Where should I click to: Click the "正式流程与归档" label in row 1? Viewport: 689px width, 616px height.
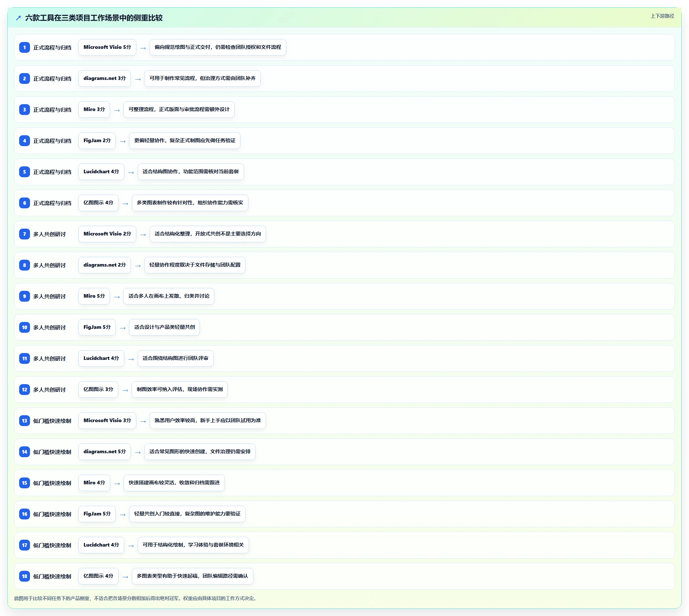pos(52,47)
